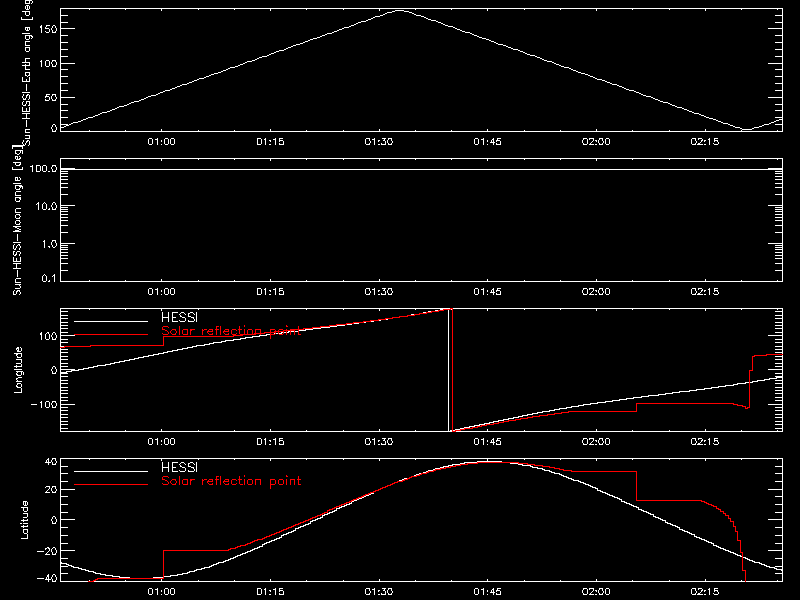Click the white vertical longitude wrap line
The height and width of the screenshot is (600, 800).
point(448,370)
